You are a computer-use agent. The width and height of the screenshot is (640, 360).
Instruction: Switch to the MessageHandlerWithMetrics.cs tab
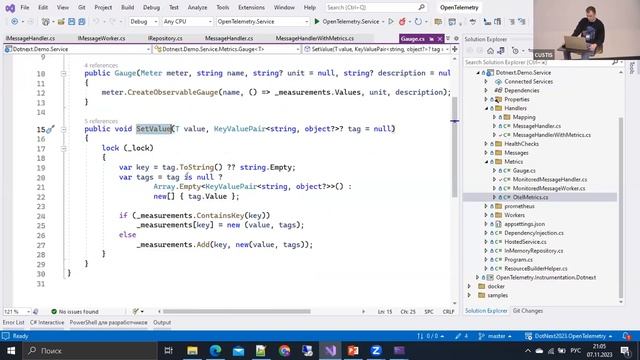tap(315, 38)
